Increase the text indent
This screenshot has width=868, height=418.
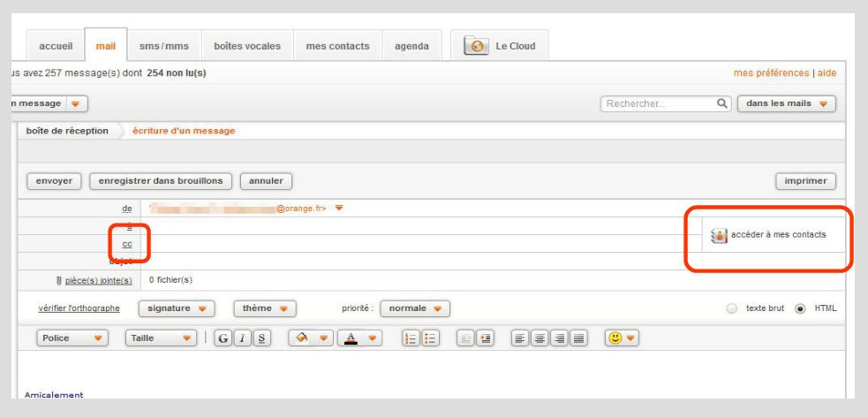486,339
